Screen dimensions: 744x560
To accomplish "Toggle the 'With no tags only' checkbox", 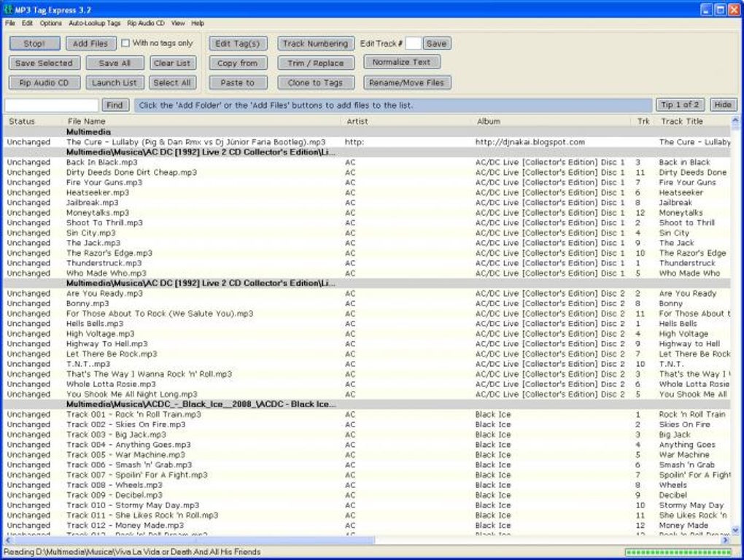I will (125, 43).
